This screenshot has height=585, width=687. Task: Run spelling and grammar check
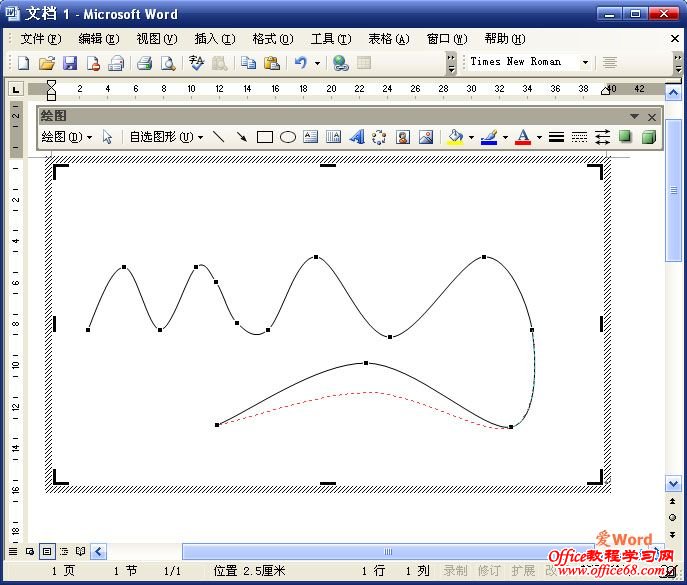[197, 63]
